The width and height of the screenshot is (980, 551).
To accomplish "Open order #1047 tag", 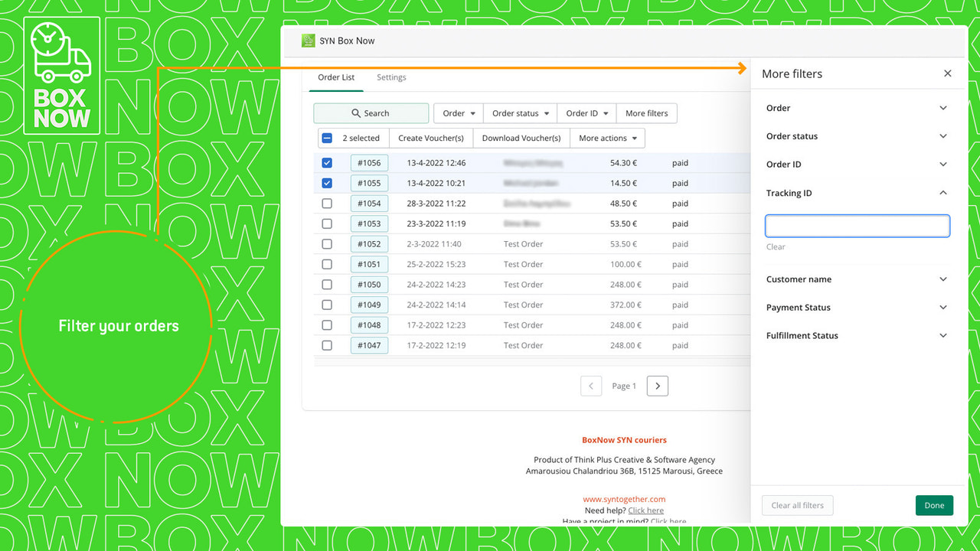I will pyautogui.click(x=369, y=345).
